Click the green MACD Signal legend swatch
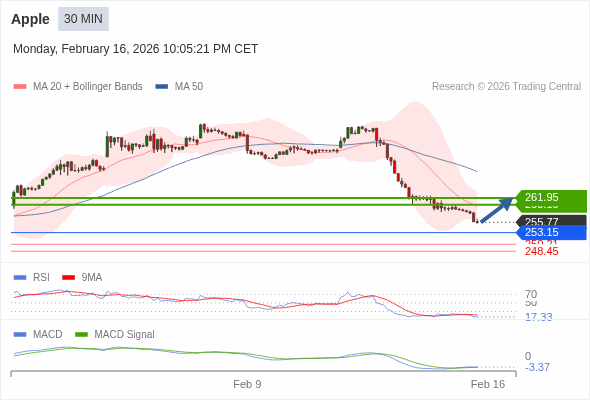The image size is (590, 400). coord(81,335)
